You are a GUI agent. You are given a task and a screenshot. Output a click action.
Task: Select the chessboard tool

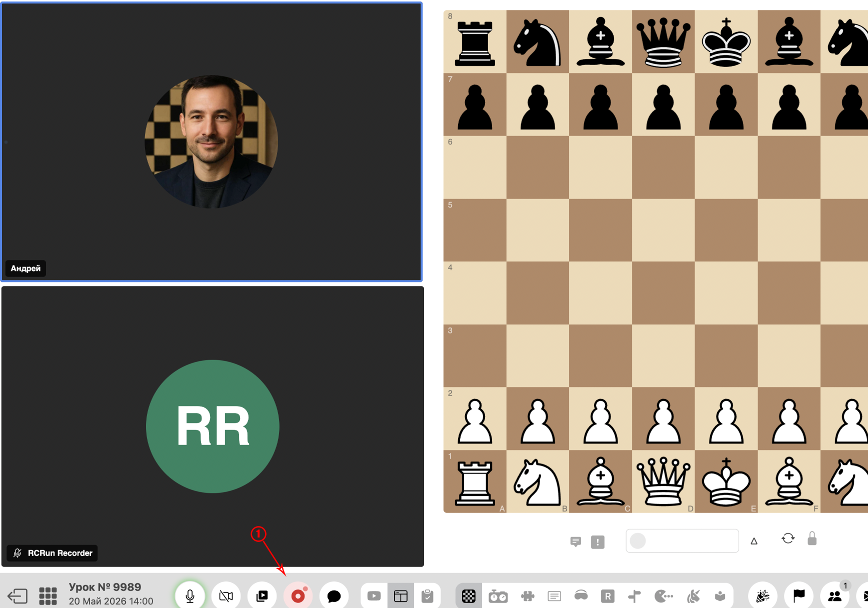pos(468,596)
